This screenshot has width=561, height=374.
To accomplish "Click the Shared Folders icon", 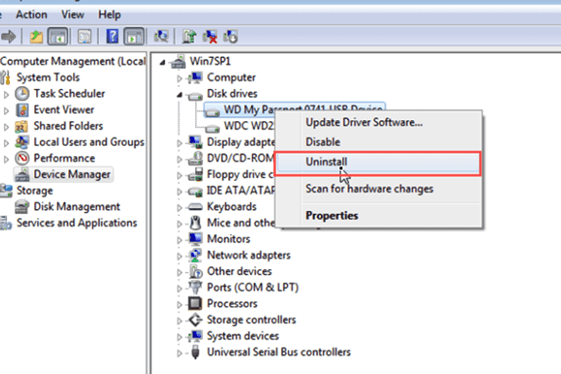I will click(21, 126).
